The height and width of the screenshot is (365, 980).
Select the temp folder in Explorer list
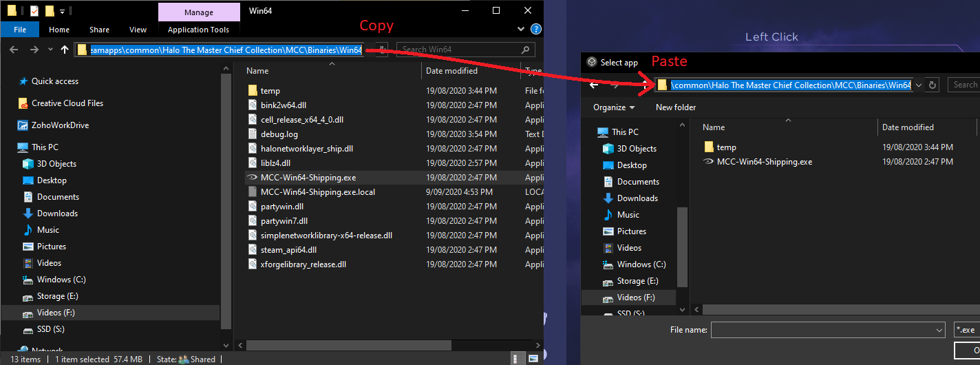pyautogui.click(x=270, y=91)
